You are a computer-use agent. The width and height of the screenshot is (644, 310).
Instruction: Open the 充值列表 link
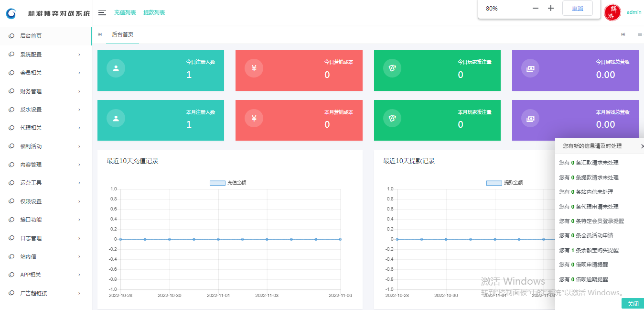pyautogui.click(x=125, y=13)
